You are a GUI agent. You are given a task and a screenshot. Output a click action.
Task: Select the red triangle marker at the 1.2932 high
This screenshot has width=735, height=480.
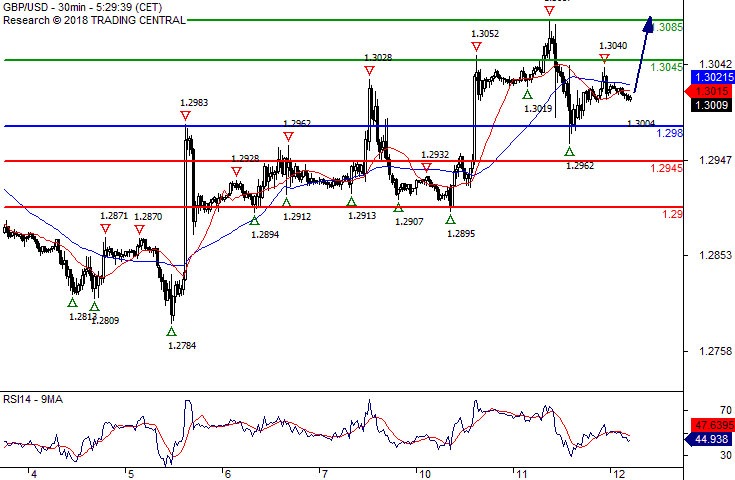(426, 168)
